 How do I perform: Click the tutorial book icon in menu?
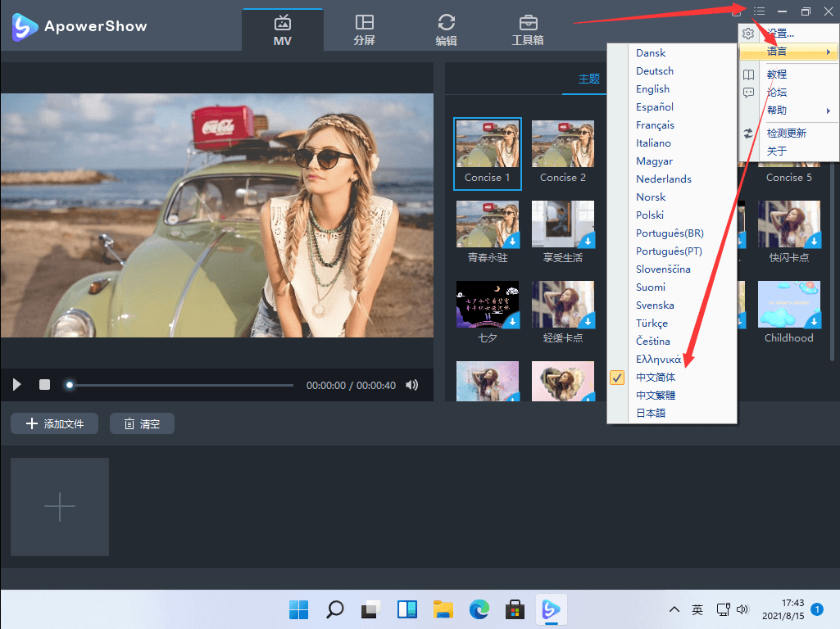[x=748, y=75]
